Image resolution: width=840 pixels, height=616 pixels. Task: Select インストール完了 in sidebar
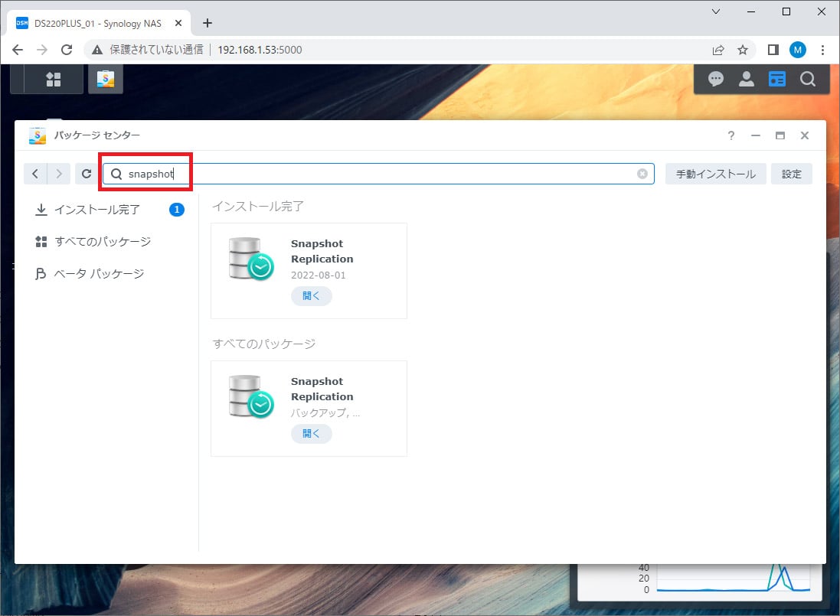(x=109, y=209)
